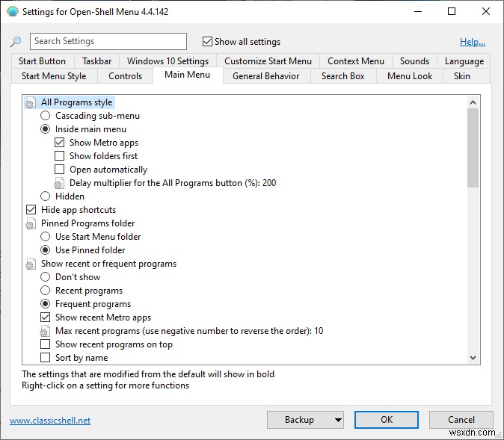Screen dimensions: 504x440
Task: Click the scrollbar down arrow in settings list
Action: [473, 358]
